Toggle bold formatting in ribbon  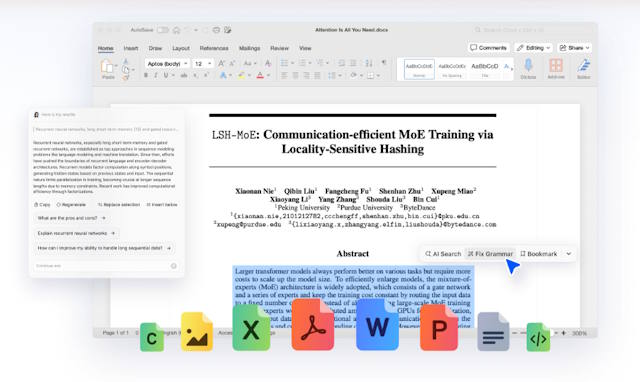tap(146, 76)
